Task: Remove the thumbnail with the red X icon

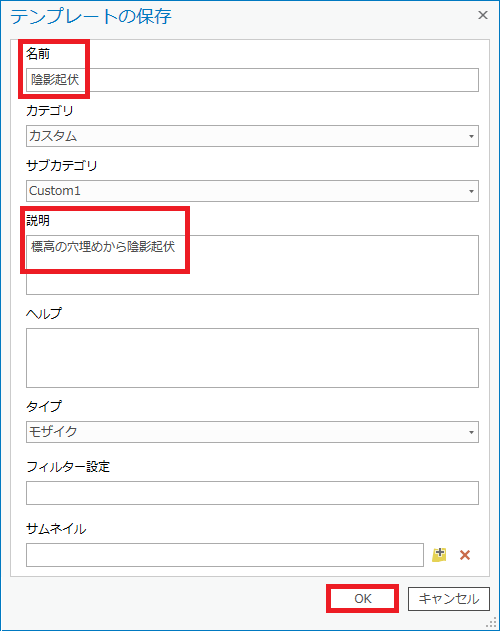Action: point(465,555)
